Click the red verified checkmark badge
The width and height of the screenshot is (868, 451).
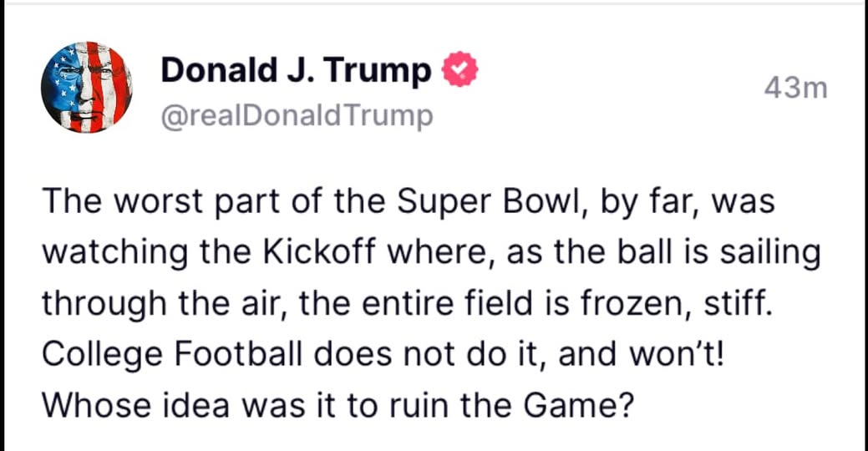458,71
